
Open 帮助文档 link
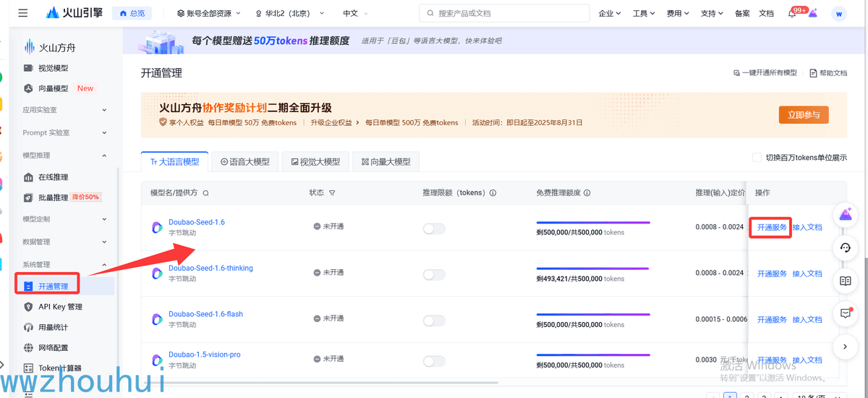click(828, 73)
